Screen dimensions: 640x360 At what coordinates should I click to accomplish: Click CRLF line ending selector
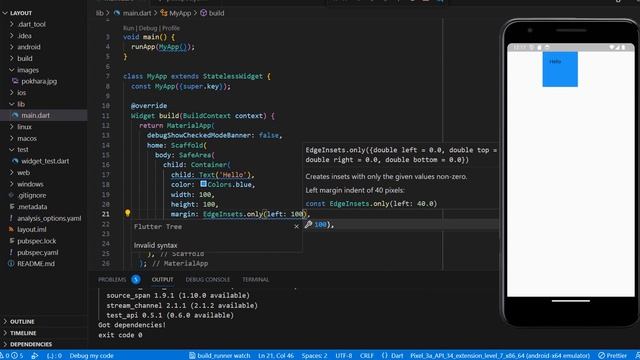(x=367, y=356)
